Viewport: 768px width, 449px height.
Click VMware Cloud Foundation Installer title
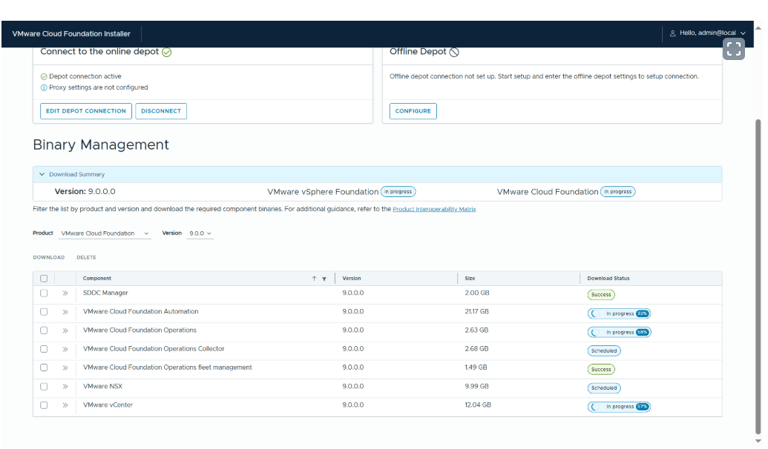click(x=71, y=34)
